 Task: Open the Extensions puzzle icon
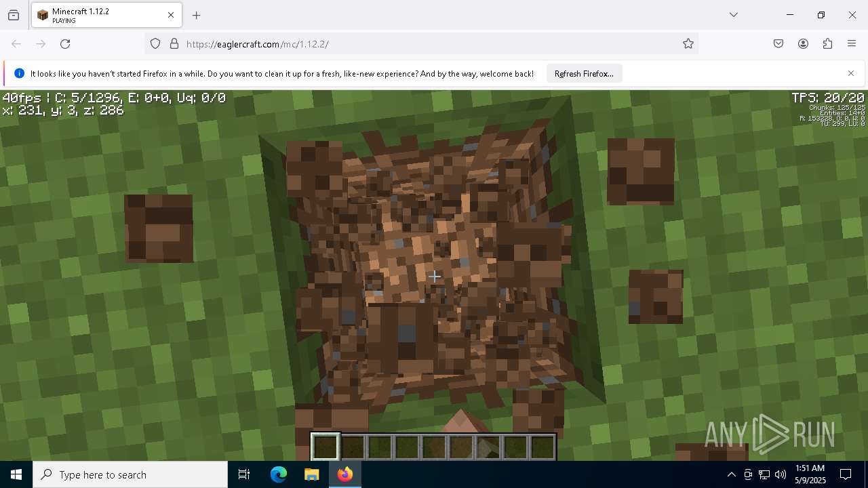827,44
